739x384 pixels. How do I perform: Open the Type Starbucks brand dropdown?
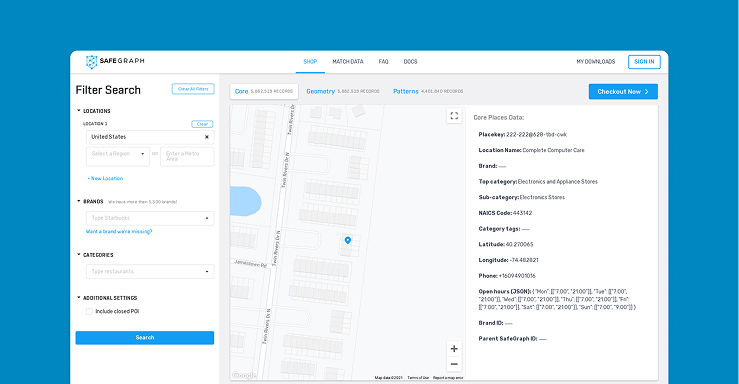coord(150,218)
